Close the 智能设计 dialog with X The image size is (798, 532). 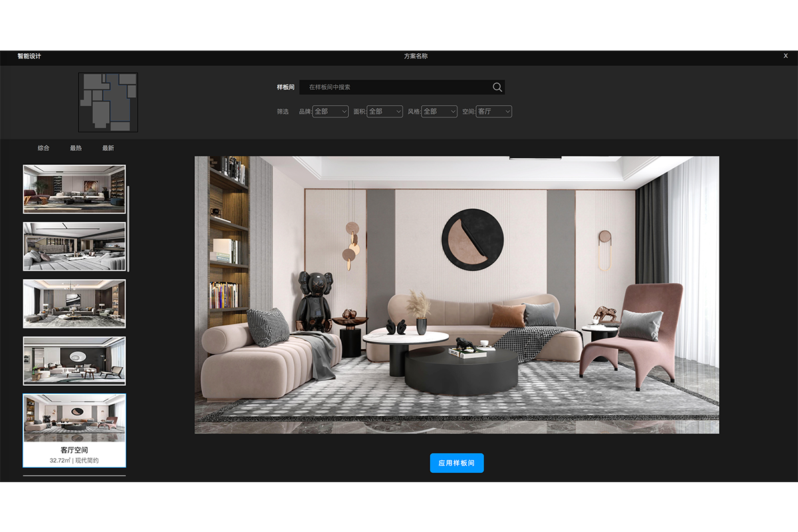tap(785, 57)
